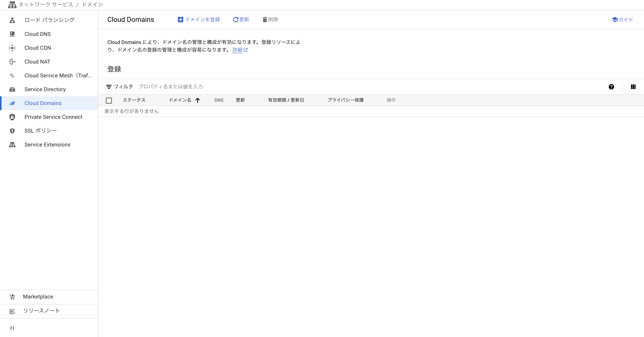Screen dimensions: 644x337
Task: Click the Cloud Service Mesh icon
Action: click(12, 76)
